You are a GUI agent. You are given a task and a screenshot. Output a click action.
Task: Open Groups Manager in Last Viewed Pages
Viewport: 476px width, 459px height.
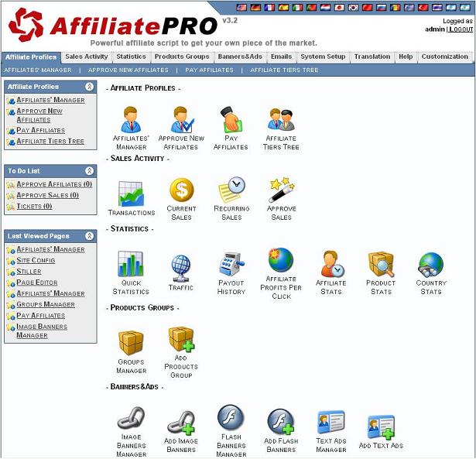point(46,304)
